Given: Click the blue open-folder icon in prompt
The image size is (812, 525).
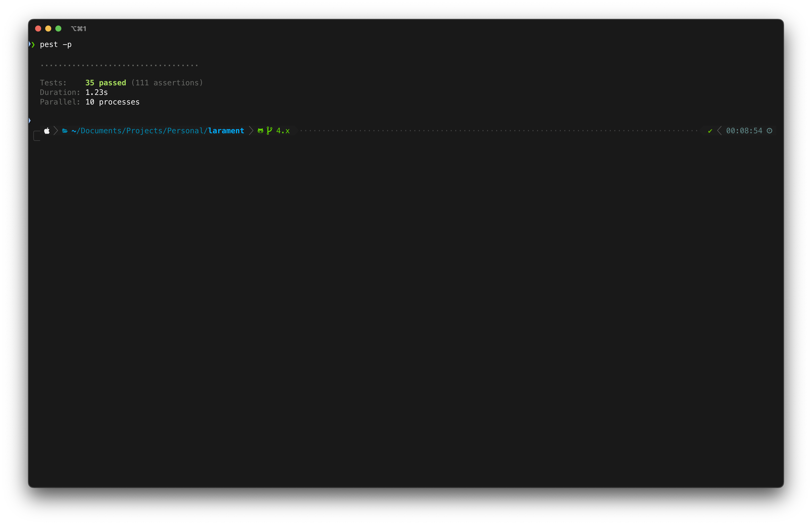Looking at the screenshot, I should click(x=65, y=131).
